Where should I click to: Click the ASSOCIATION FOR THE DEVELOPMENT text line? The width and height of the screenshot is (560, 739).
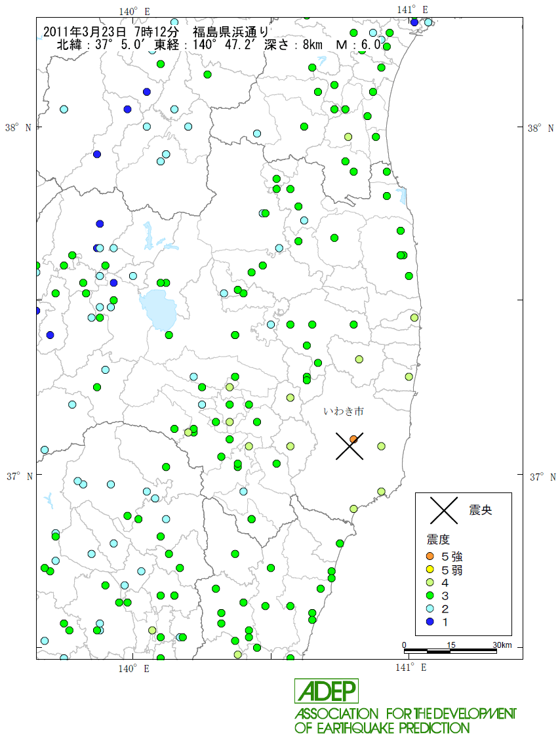[405, 713]
